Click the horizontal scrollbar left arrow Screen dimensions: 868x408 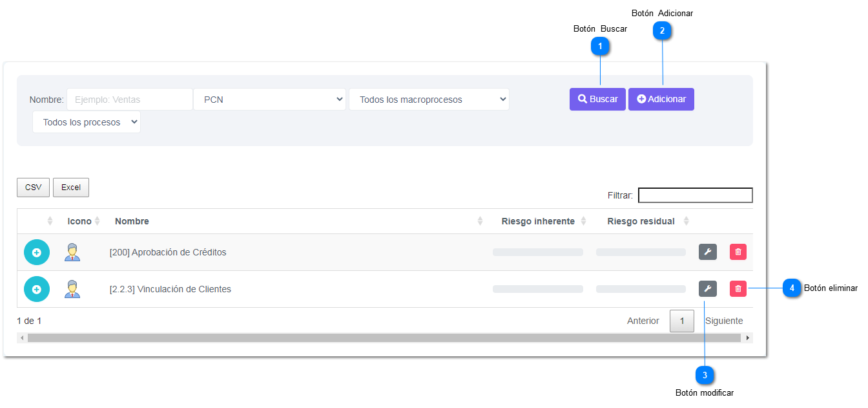click(x=22, y=338)
